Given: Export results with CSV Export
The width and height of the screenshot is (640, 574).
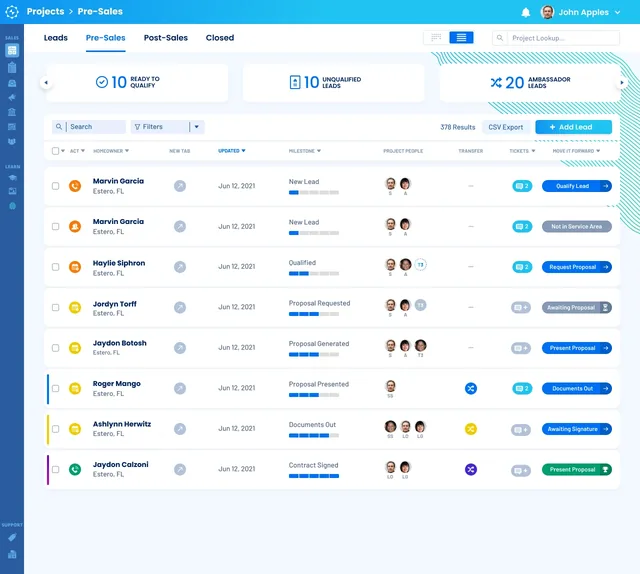Looking at the screenshot, I should [x=506, y=127].
